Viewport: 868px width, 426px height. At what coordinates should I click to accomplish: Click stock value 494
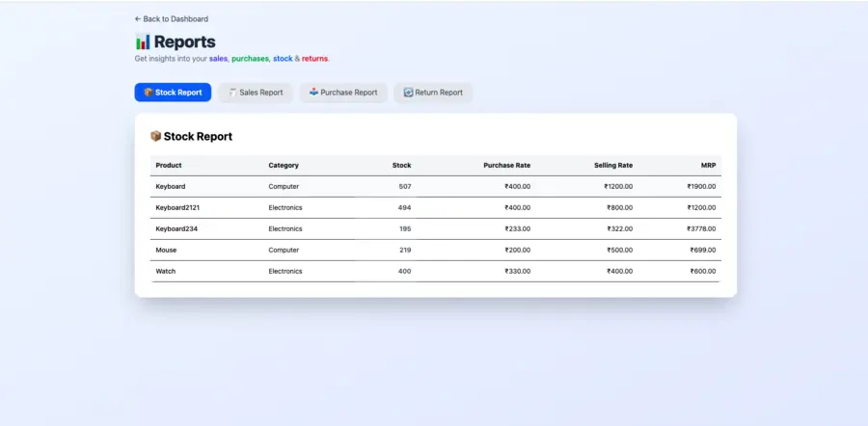click(x=405, y=207)
